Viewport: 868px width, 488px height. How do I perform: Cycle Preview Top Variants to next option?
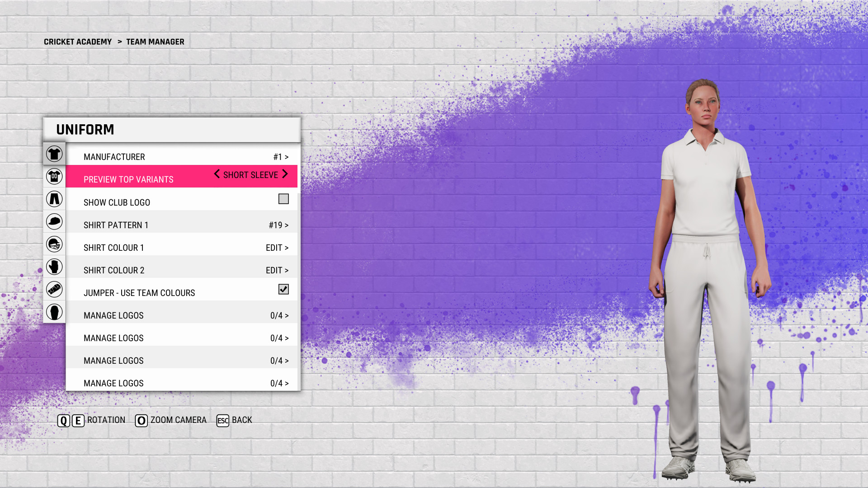click(x=285, y=175)
